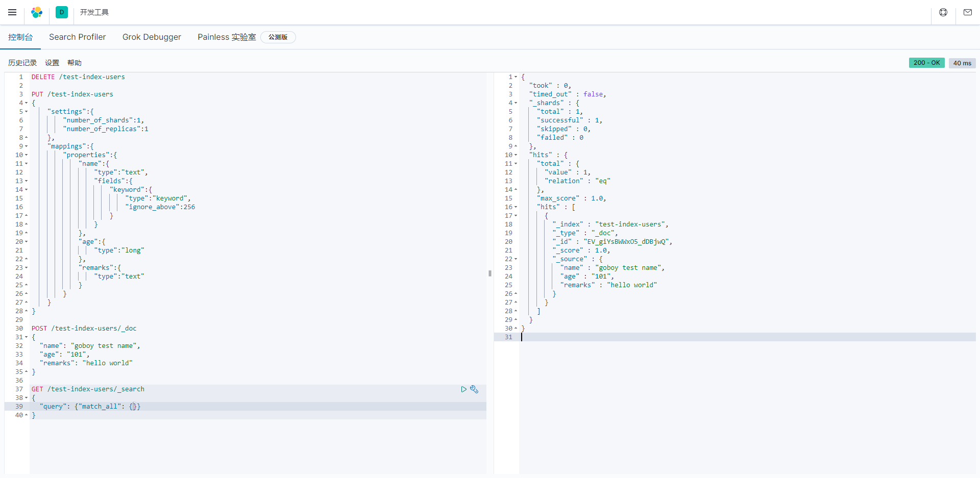Click the 帮助 help link
This screenshot has width=980, height=478.
click(75, 63)
